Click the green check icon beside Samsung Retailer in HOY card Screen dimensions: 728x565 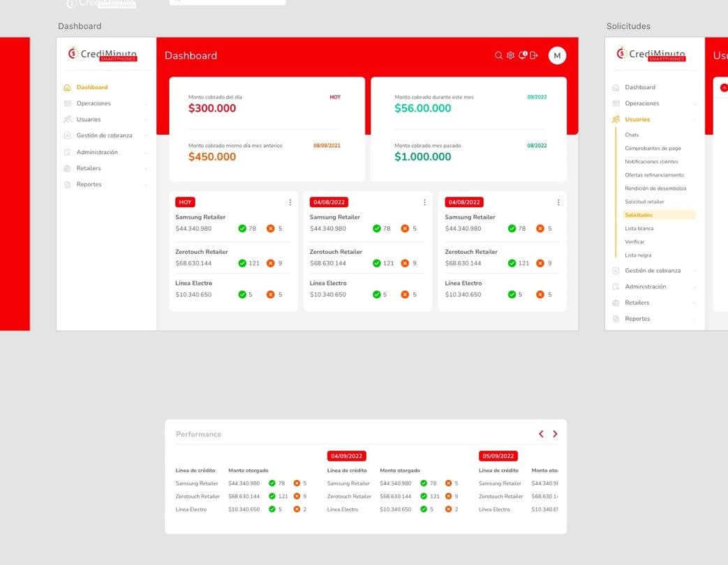coord(242,229)
